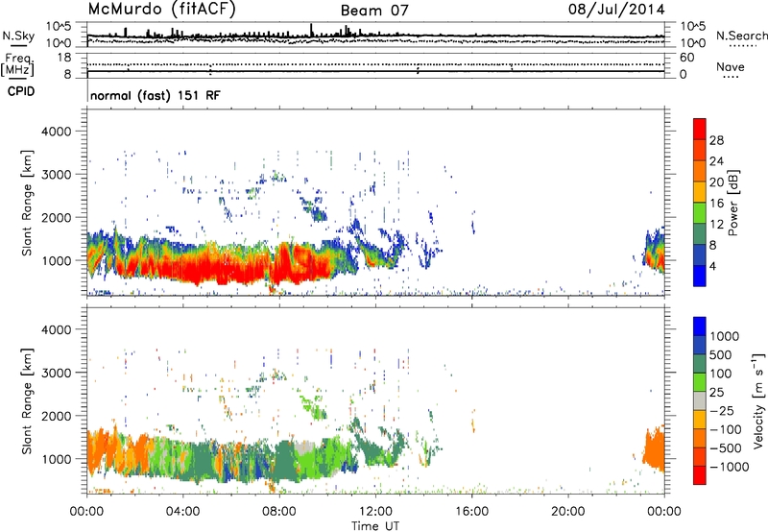Viewport: 768px width, 532px height.
Task: Select the 2000 tick on the power panel
Action: [x=59, y=217]
